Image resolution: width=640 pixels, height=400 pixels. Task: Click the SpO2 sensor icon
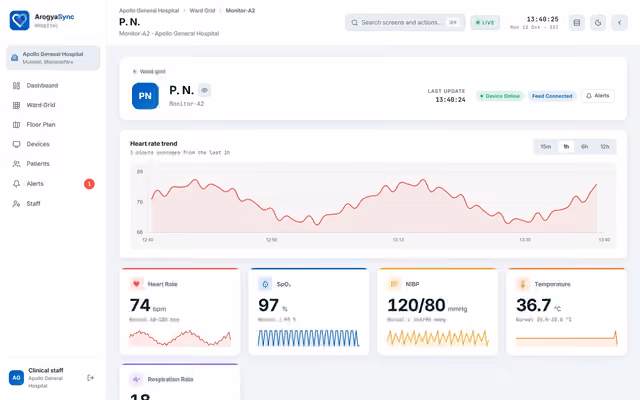265,284
